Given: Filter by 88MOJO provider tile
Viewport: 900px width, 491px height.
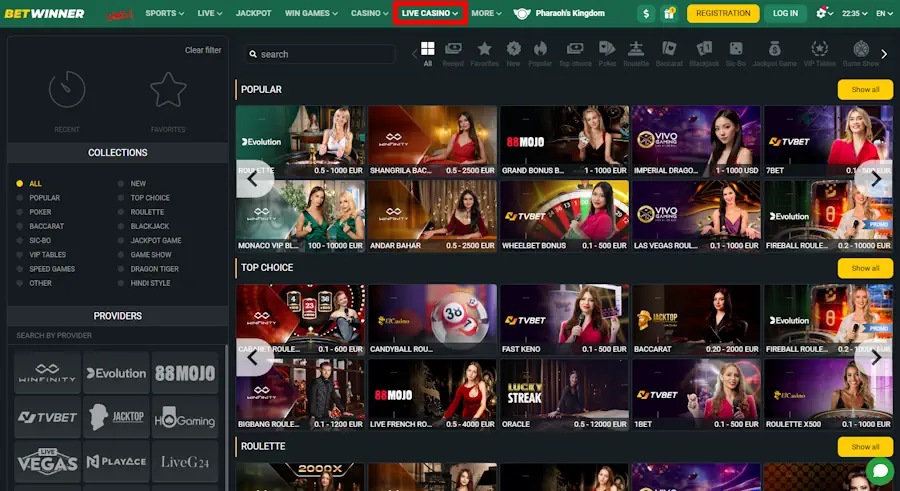Looking at the screenshot, I should [x=185, y=373].
